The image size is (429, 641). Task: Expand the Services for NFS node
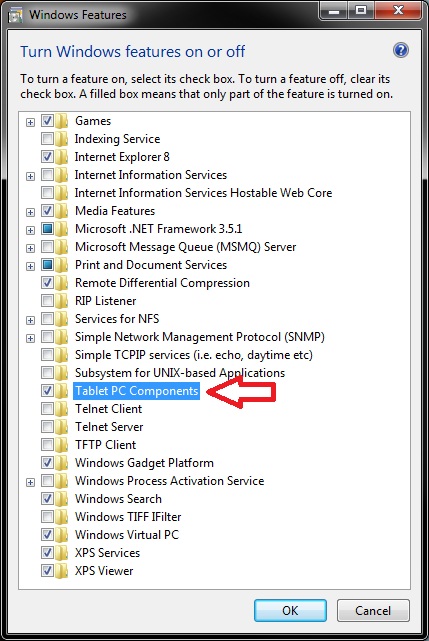30,320
